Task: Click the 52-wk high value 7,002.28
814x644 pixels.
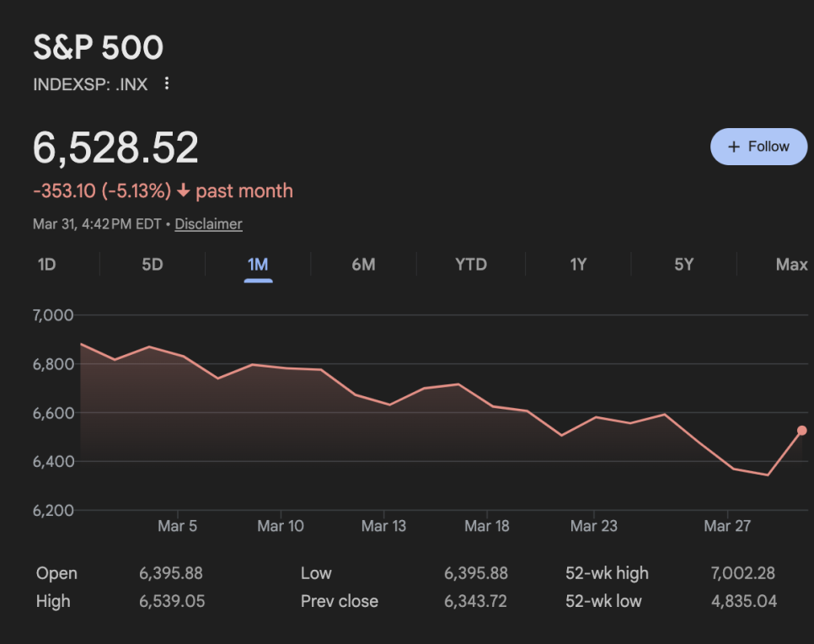Action: pyautogui.click(x=742, y=573)
